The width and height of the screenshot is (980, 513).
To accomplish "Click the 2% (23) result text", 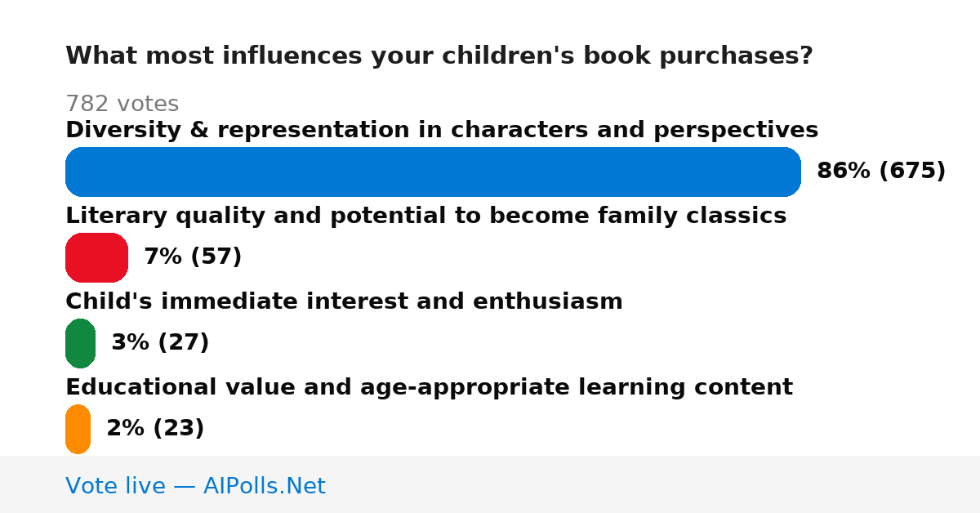I will point(155,428).
